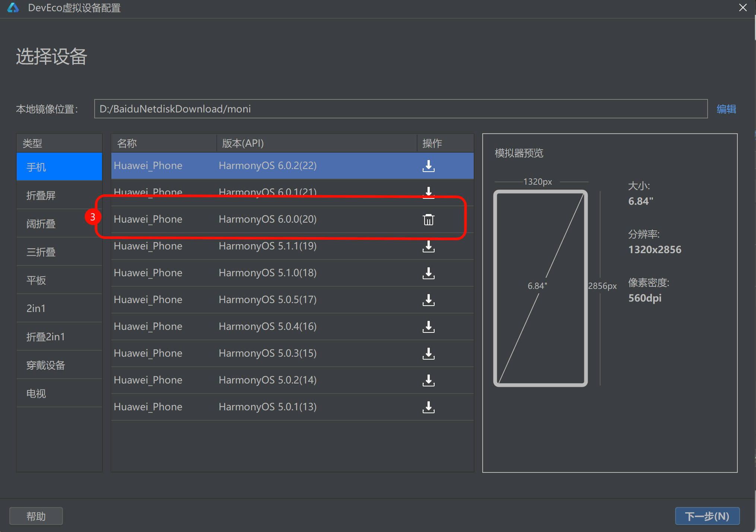Click 编辑 link for image path
The height and width of the screenshot is (532, 756).
tap(726, 109)
